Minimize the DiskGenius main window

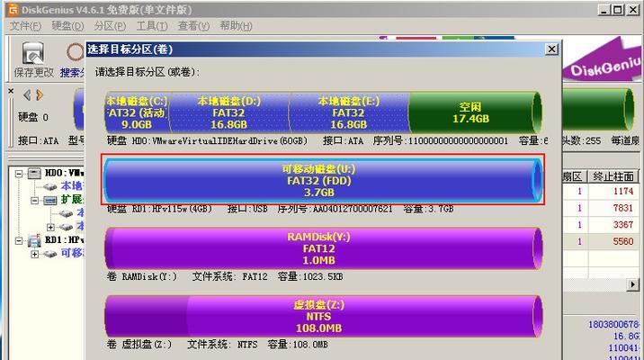(604, 10)
